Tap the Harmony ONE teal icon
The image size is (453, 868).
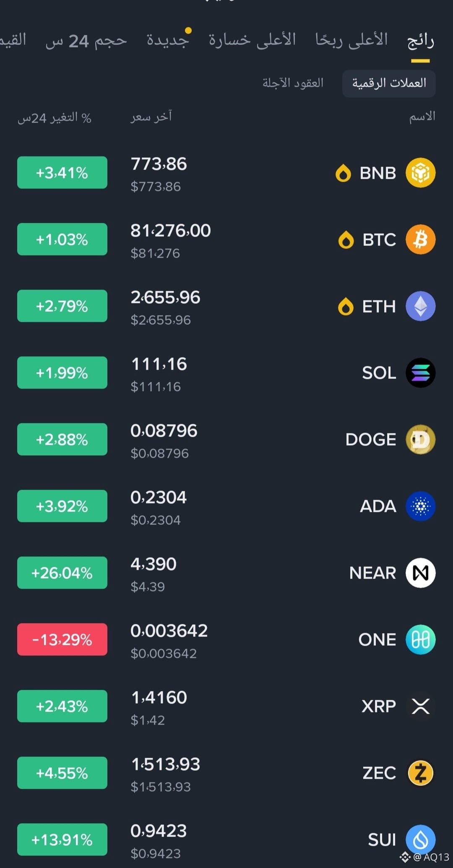pyautogui.click(x=420, y=640)
